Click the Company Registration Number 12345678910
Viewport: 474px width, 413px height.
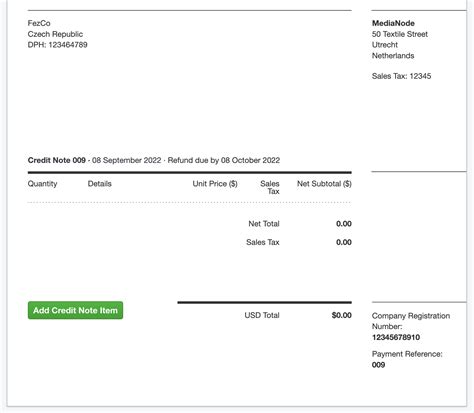(x=396, y=337)
